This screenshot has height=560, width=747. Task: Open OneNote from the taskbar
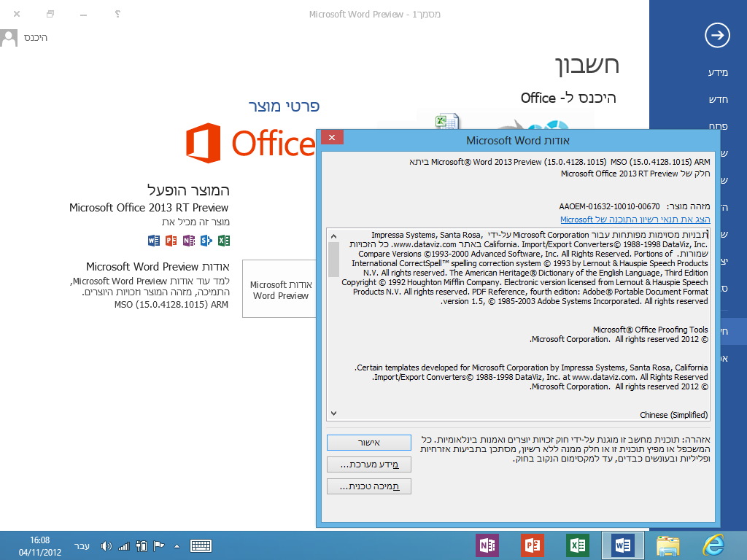tap(487, 545)
